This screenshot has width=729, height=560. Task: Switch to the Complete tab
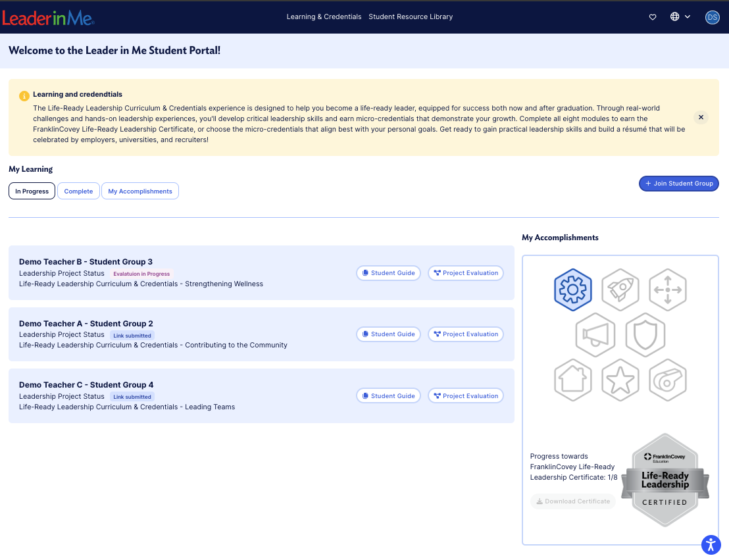pos(78,191)
